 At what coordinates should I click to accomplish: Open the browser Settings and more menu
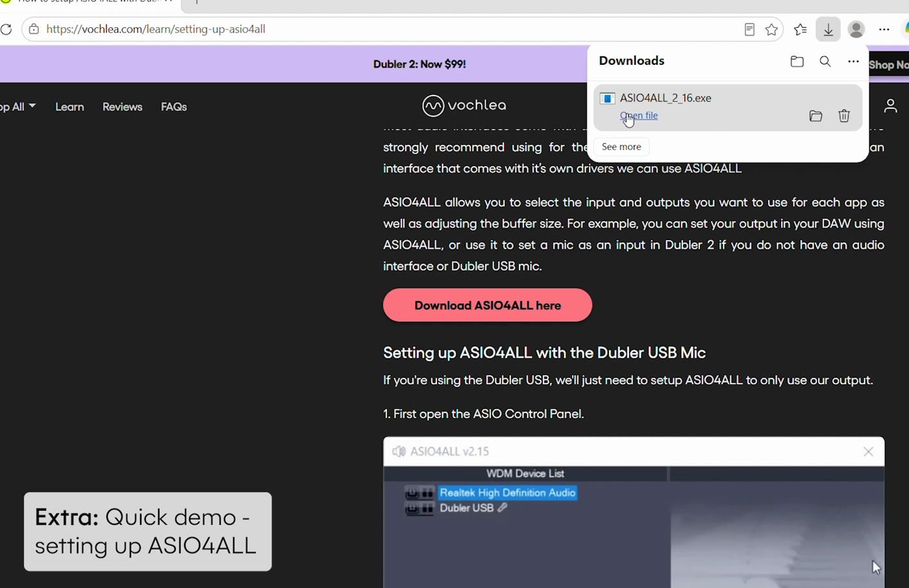pyautogui.click(x=884, y=29)
